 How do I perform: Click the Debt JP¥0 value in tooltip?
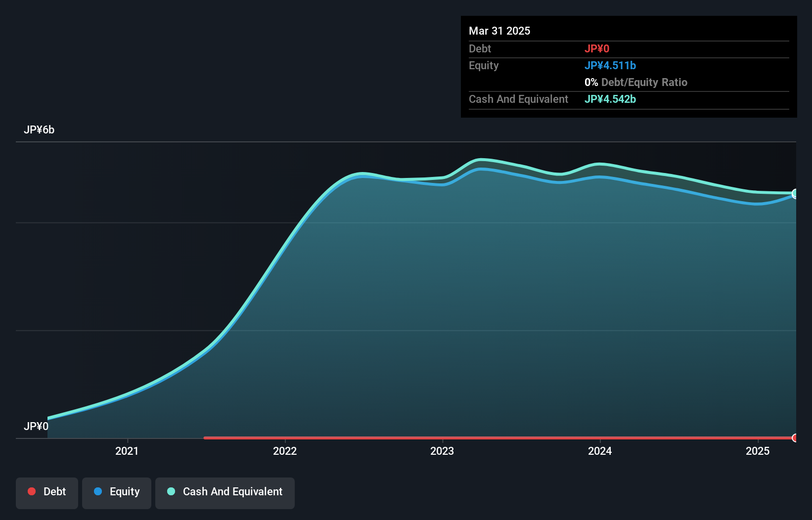(x=597, y=49)
